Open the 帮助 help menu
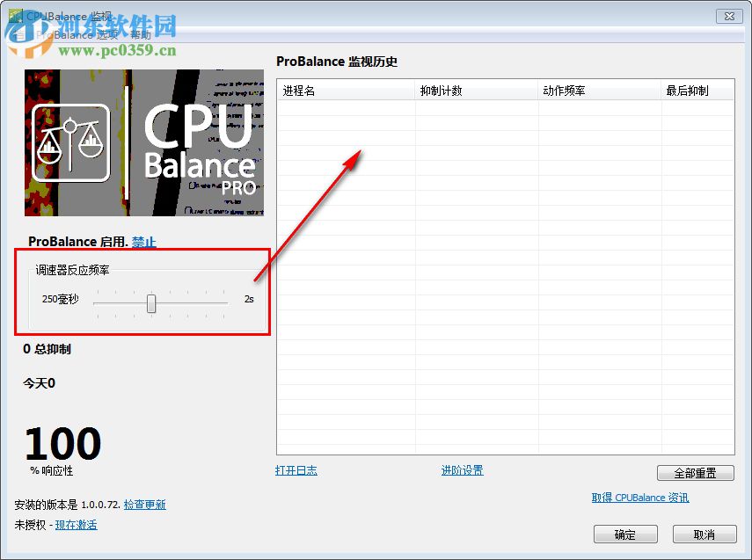Image resolution: width=752 pixels, height=560 pixels. tap(141, 35)
